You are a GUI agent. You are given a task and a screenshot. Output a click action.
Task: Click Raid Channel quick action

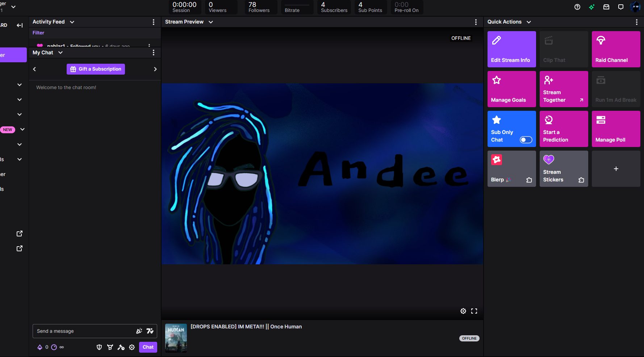coord(616,49)
